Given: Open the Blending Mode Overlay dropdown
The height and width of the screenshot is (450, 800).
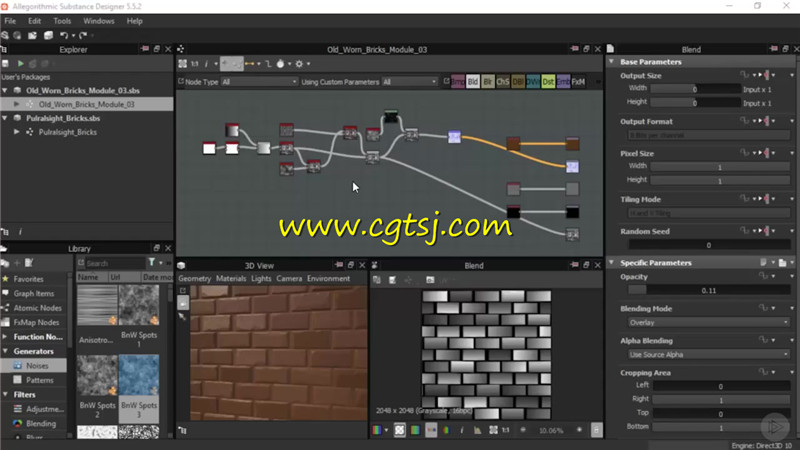Looking at the screenshot, I should click(x=709, y=322).
